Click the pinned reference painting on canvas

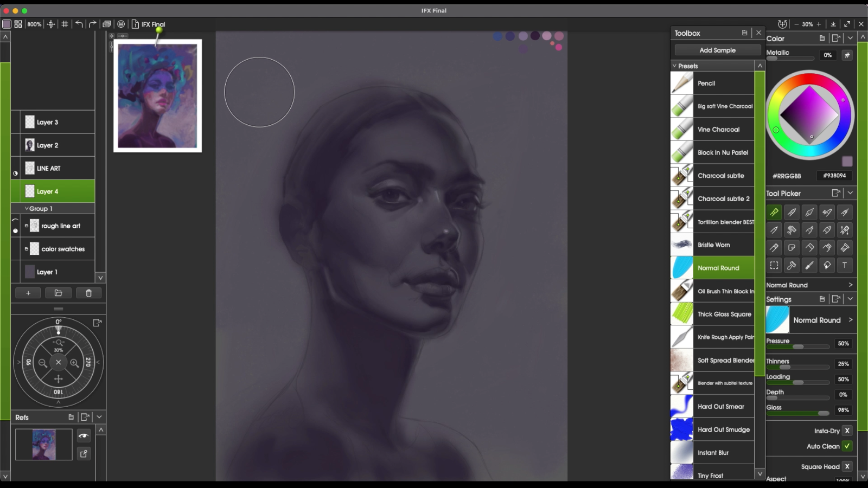coord(157,95)
